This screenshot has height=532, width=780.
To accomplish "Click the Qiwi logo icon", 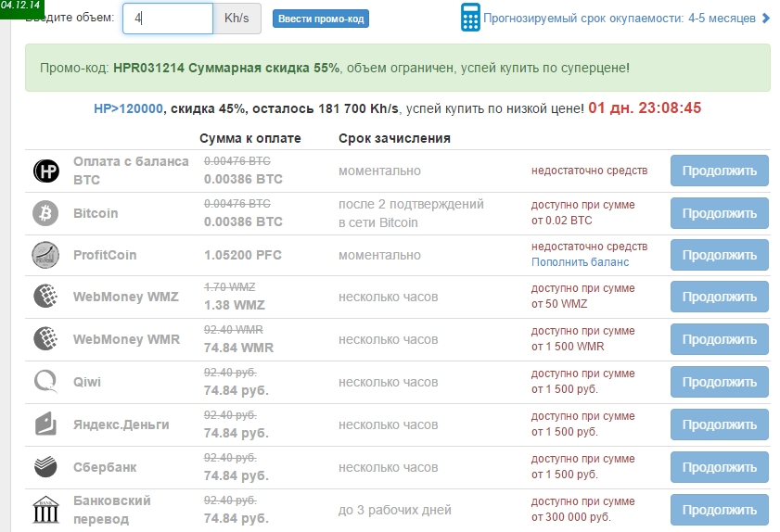I will pyautogui.click(x=45, y=382).
